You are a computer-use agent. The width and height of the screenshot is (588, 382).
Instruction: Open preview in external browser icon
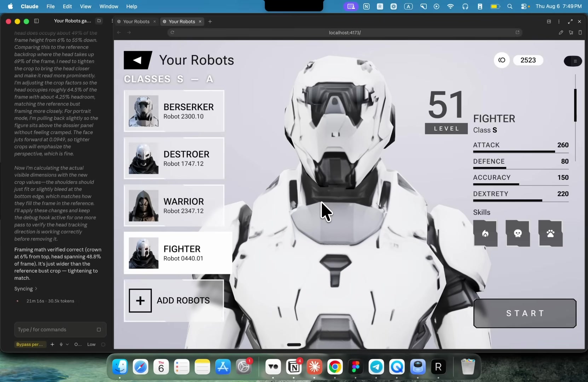517,33
